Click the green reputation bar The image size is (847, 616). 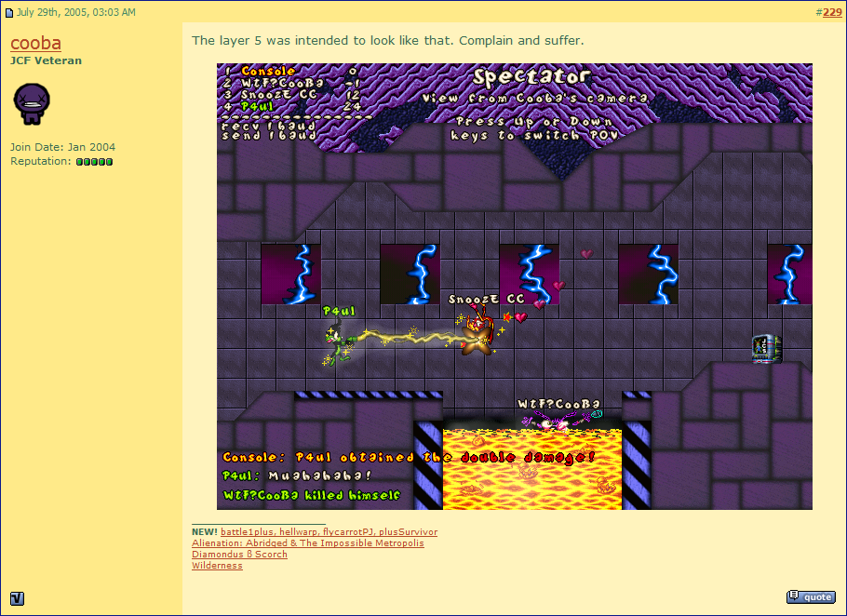pos(95,161)
